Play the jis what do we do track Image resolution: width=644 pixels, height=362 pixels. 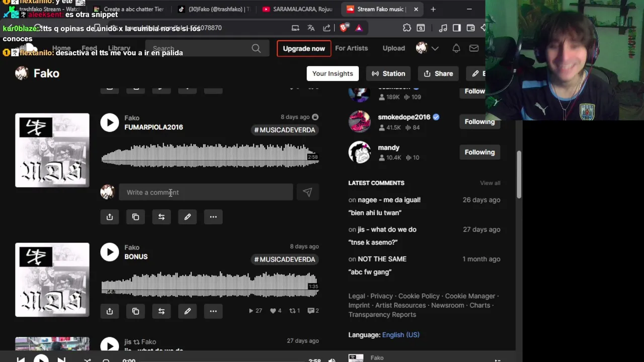coord(109,346)
